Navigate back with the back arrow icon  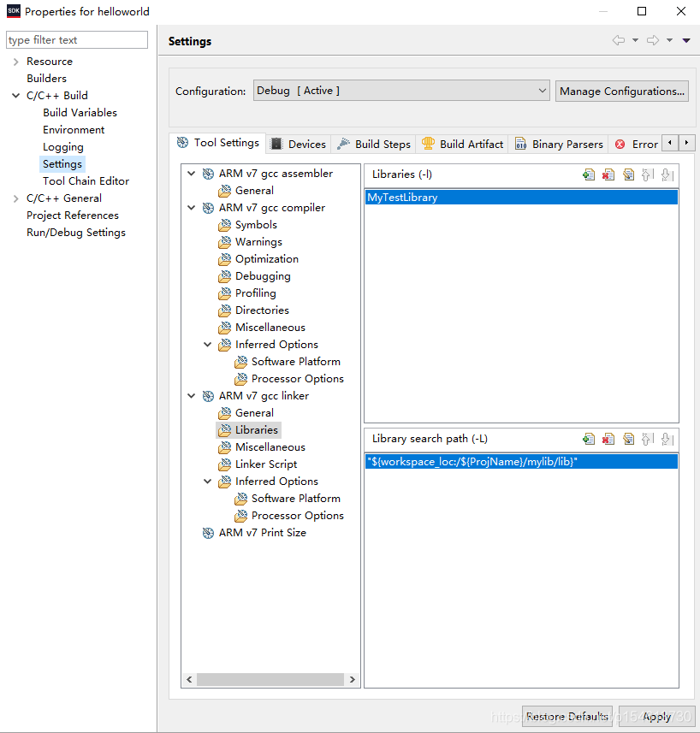[618, 40]
